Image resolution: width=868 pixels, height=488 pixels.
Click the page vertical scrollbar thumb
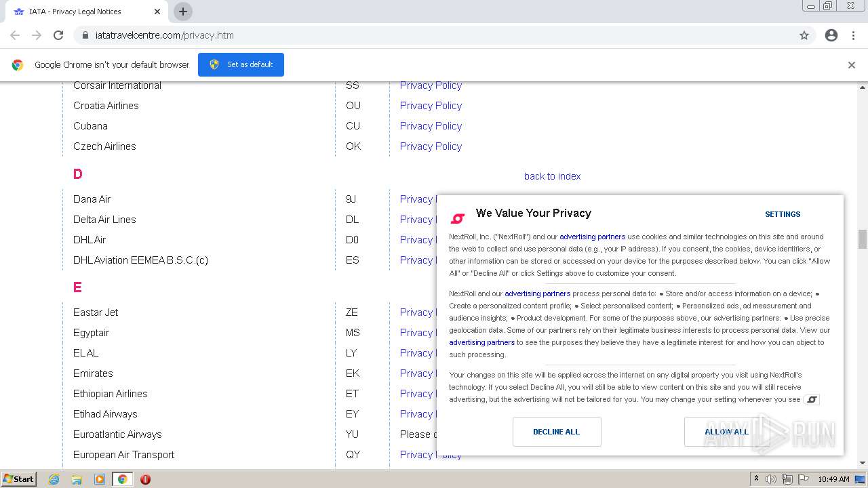[863, 239]
